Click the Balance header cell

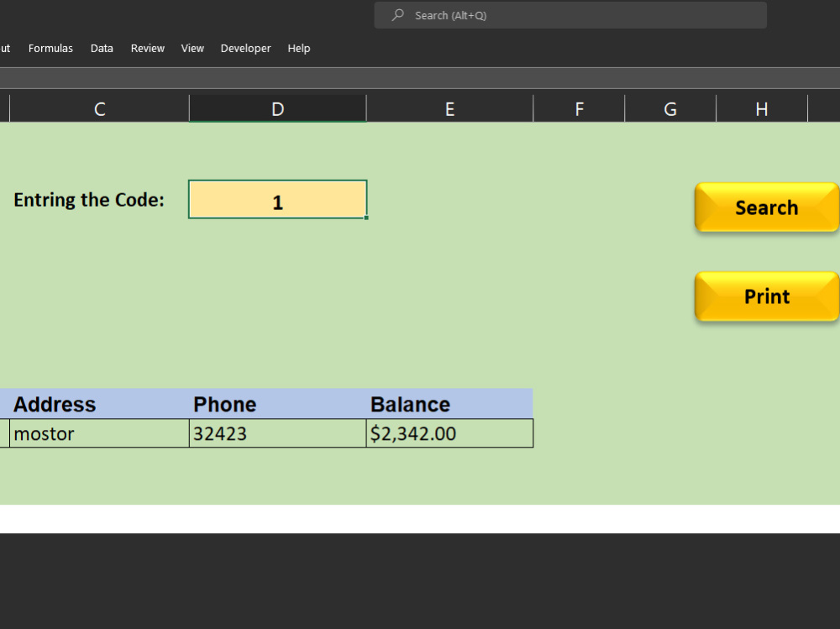click(x=450, y=404)
